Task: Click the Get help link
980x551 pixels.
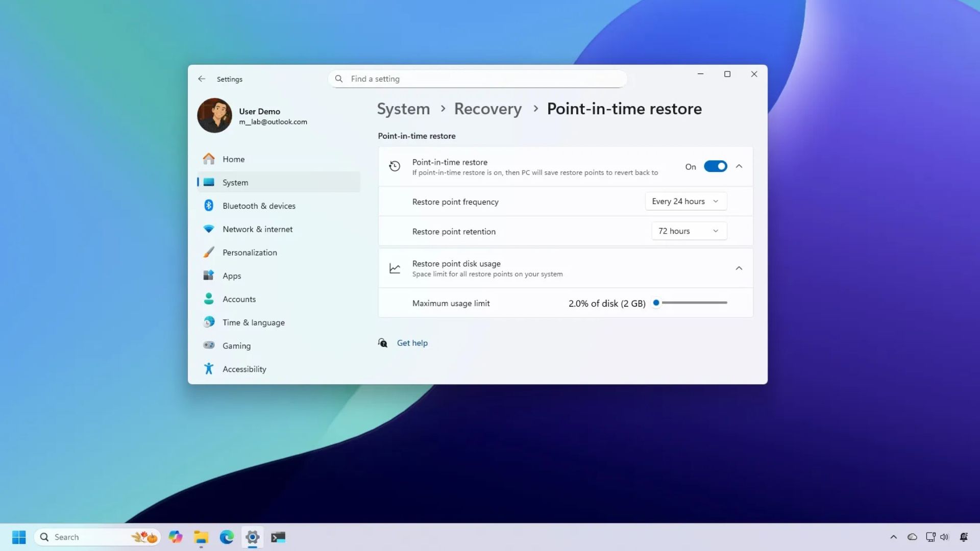Action: click(x=412, y=343)
